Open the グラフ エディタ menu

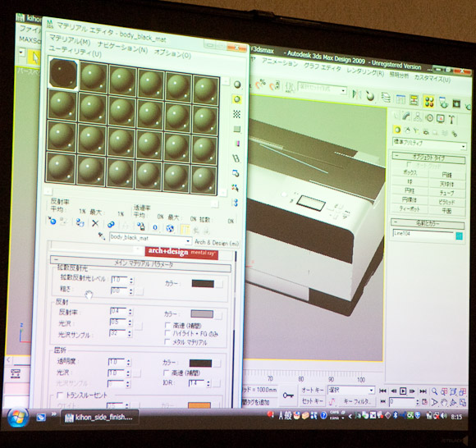coord(323,67)
